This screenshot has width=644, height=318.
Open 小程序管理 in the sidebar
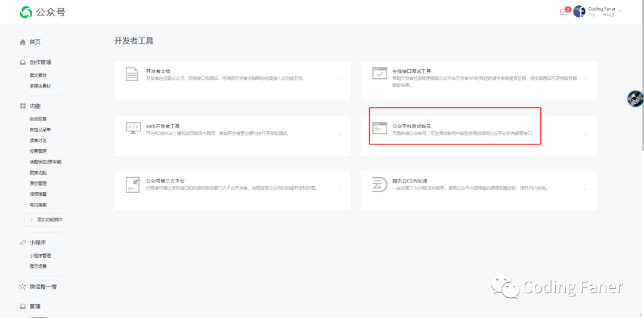coord(41,255)
